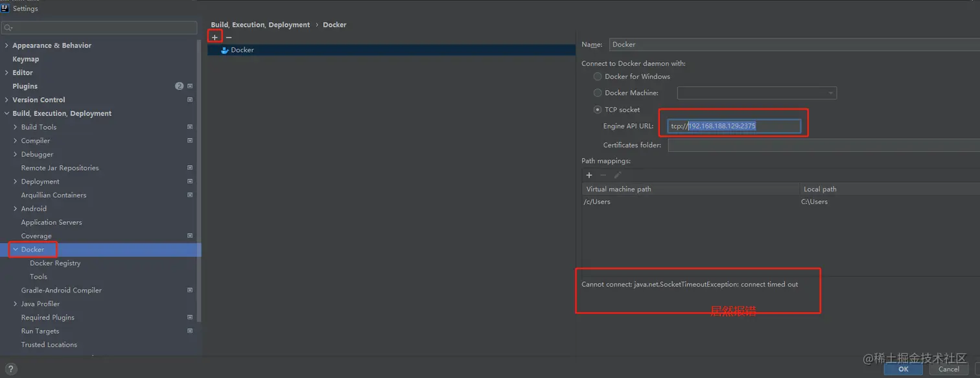Open the Docker Machine dropdown list
Viewport: 980px width, 378px height.
[756, 93]
